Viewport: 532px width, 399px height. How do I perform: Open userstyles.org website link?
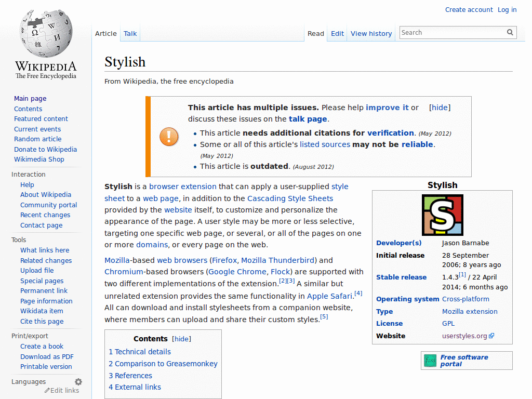coord(464,336)
